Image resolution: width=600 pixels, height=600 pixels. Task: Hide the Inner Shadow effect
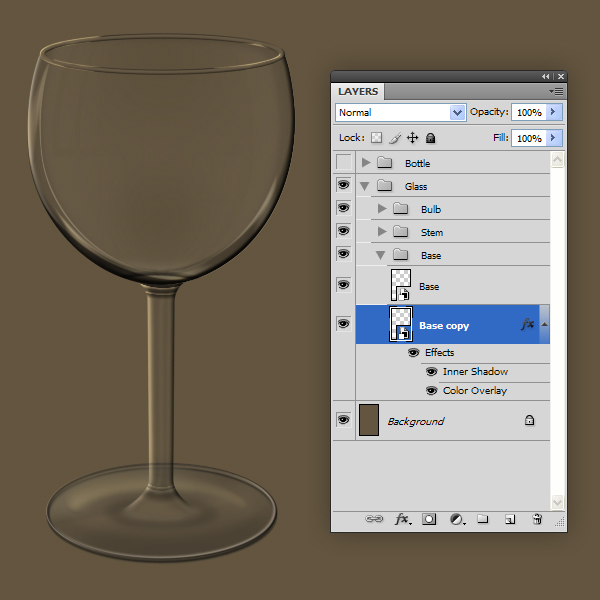(x=431, y=372)
